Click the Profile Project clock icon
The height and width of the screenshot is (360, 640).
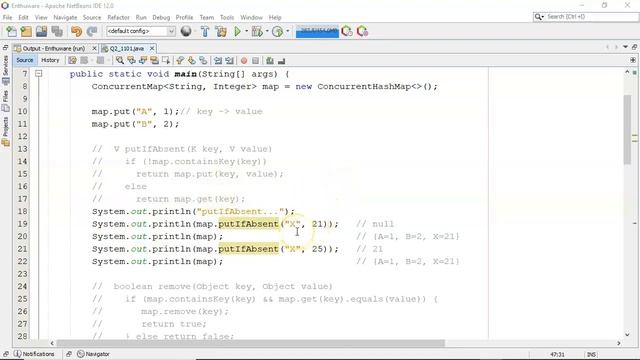click(x=277, y=31)
